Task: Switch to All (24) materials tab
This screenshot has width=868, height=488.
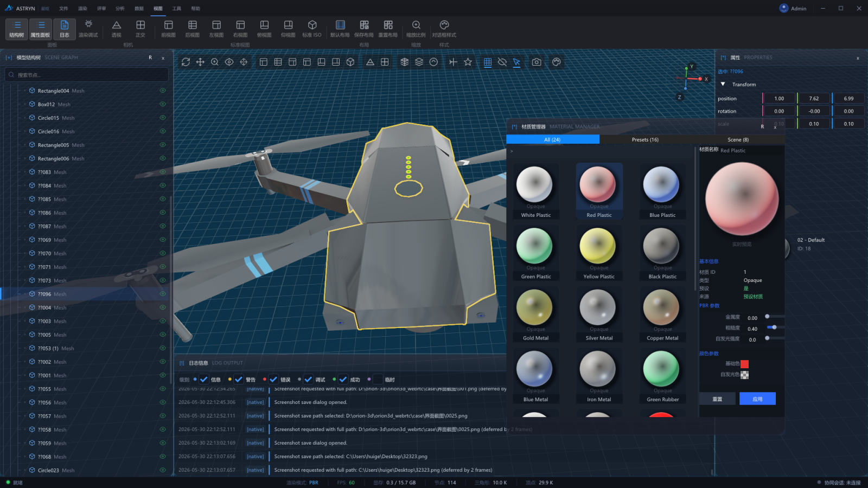Action: point(552,139)
